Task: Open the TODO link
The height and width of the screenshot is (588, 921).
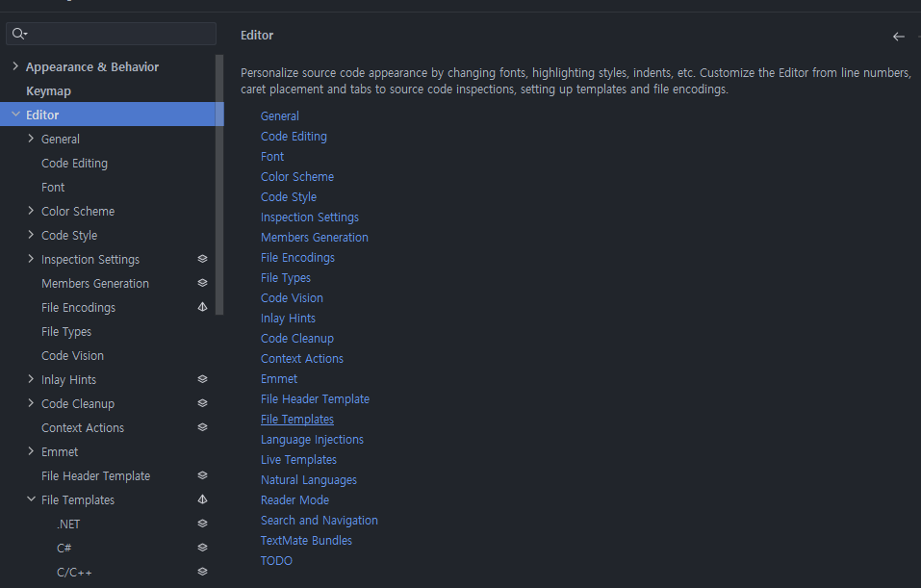Action: click(276, 561)
